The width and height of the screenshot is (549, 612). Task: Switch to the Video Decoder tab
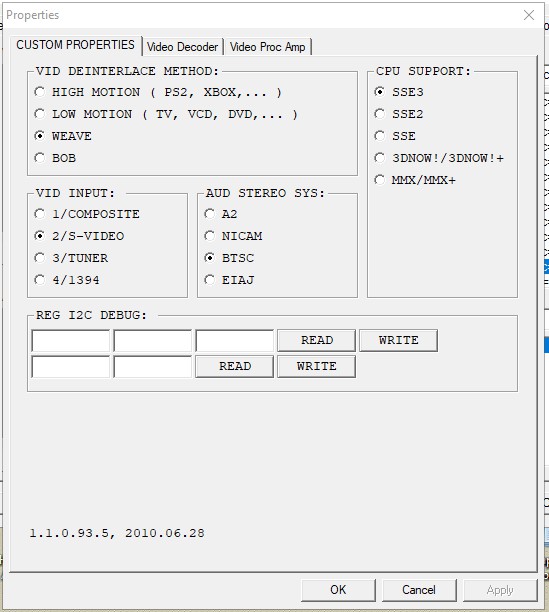(182, 47)
